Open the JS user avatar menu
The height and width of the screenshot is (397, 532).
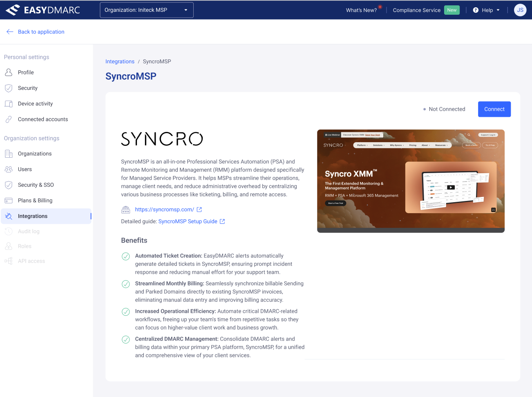[520, 10]
